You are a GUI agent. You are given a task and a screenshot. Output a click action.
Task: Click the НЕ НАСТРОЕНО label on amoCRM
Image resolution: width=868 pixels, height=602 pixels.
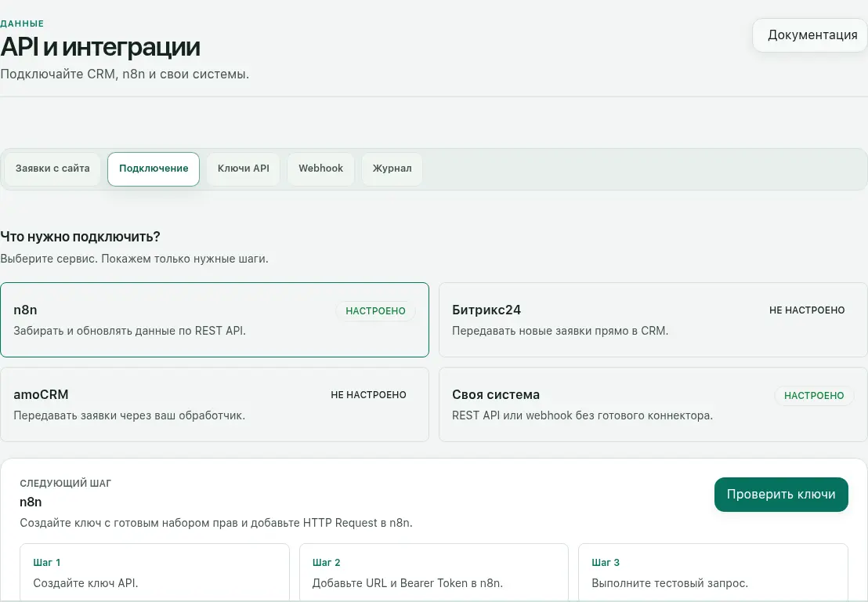tap(368, 395)
